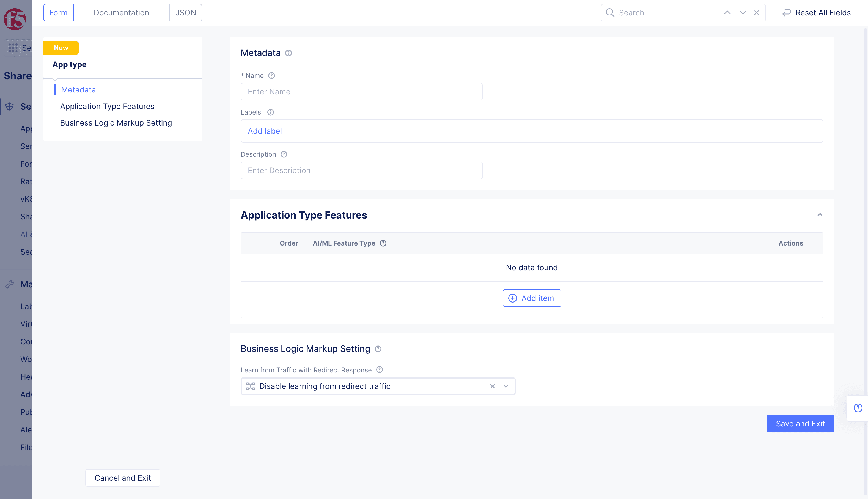Image resolution: width=868 pixels, height=501 pixels.
Task: Click the downward navigation arrow icon
Action: [x=742, y=13]
